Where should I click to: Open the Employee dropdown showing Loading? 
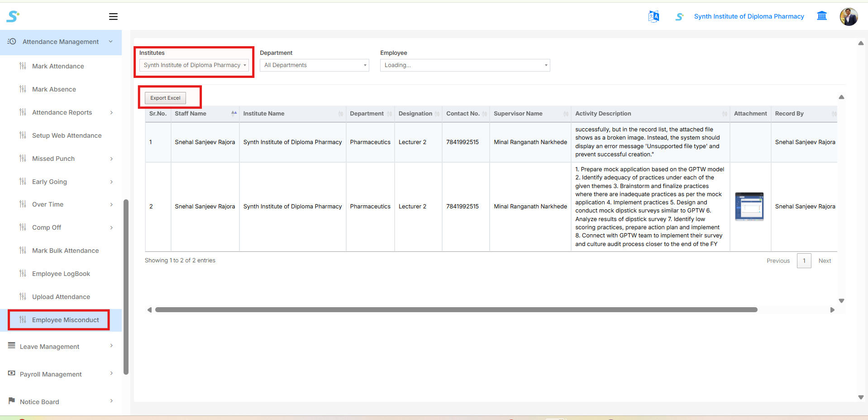(465, 65)
